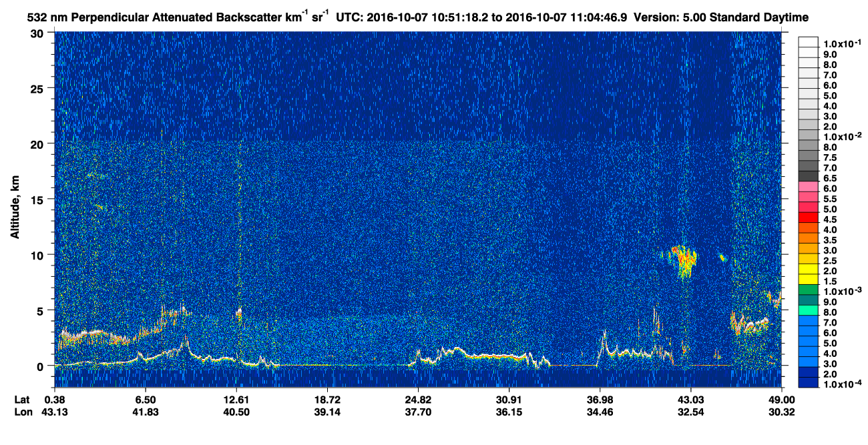The width and height of the screenshot is (868, 445).
Task: Select latitude value 18.72
Action: [327, 399]
